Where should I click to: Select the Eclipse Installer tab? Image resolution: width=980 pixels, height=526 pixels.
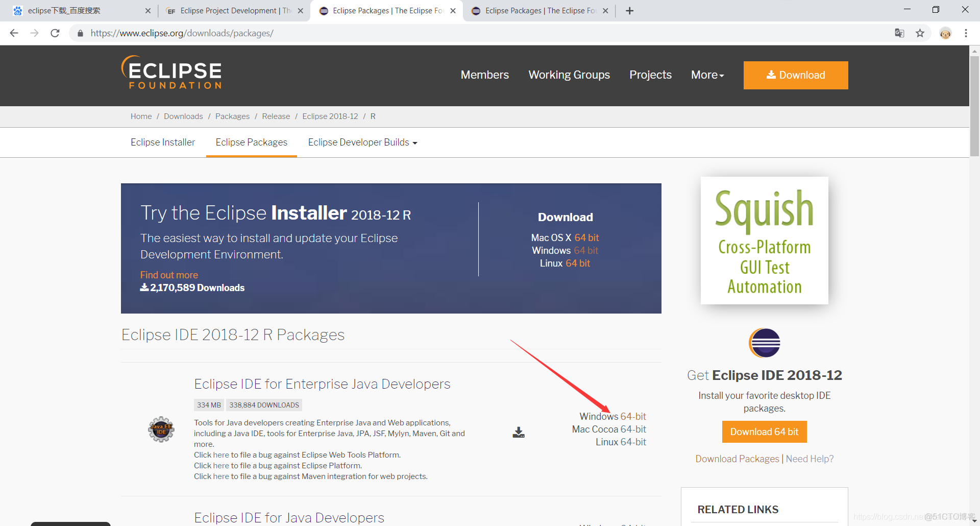(x=163, y=142)
